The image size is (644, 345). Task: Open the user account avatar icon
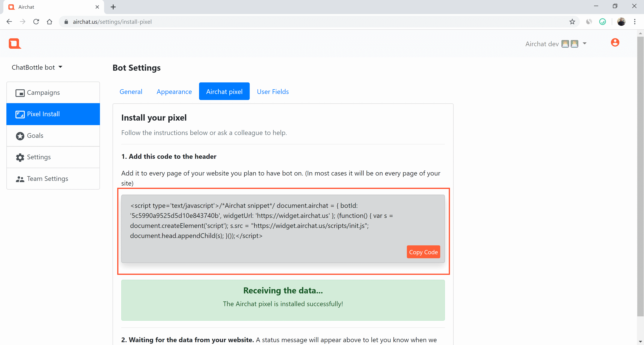tap(615, 42)
